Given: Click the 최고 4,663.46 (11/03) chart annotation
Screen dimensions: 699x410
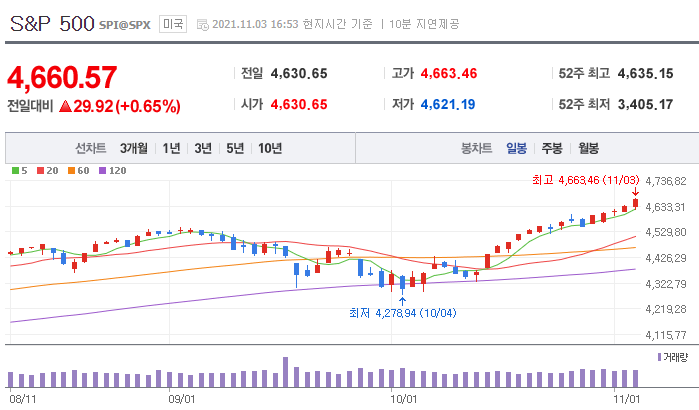Looking at the screenshot, I should 586,180.
